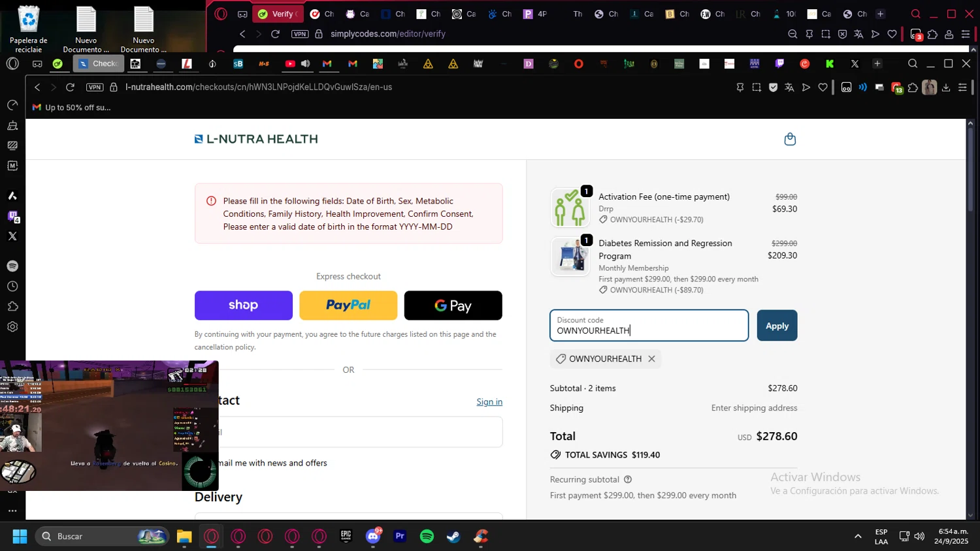The width and height of the screenshot is (980, 551).
Task: Click the streaming video thumbnail overlay
Action: coord(109,426)
